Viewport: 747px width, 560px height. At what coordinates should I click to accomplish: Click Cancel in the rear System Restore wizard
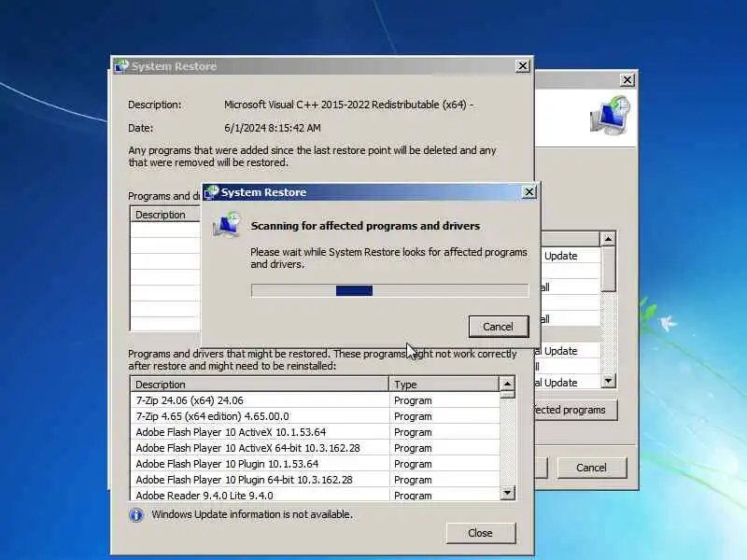[591, 468]
